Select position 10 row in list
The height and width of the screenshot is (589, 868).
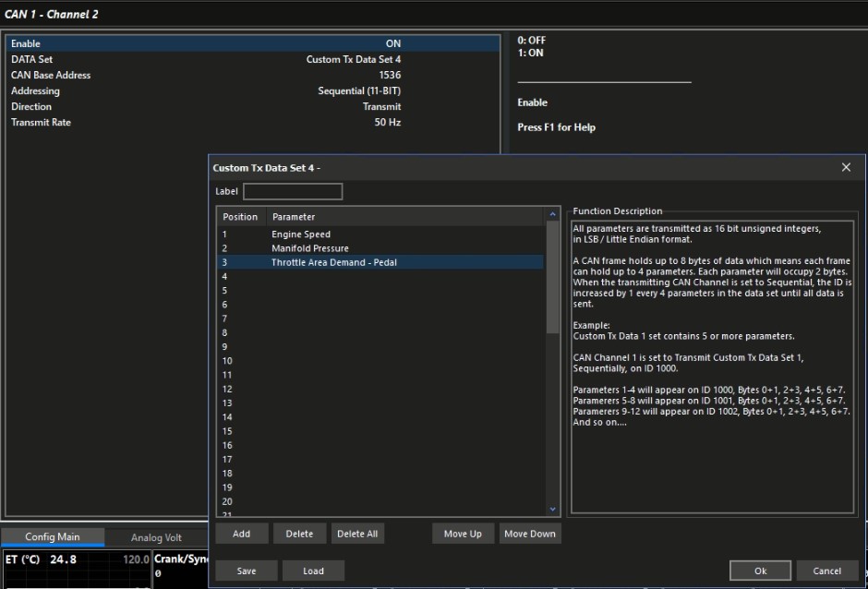click(380, 361)
